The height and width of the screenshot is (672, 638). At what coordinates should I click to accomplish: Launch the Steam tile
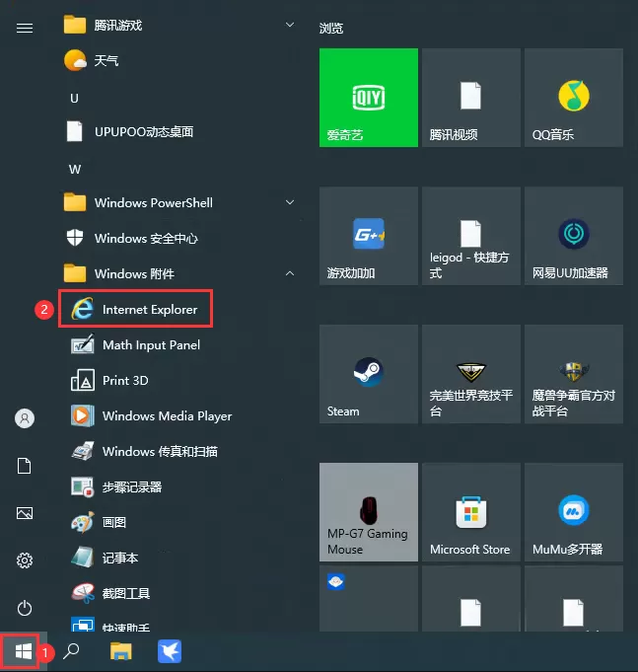pos(369,374)
